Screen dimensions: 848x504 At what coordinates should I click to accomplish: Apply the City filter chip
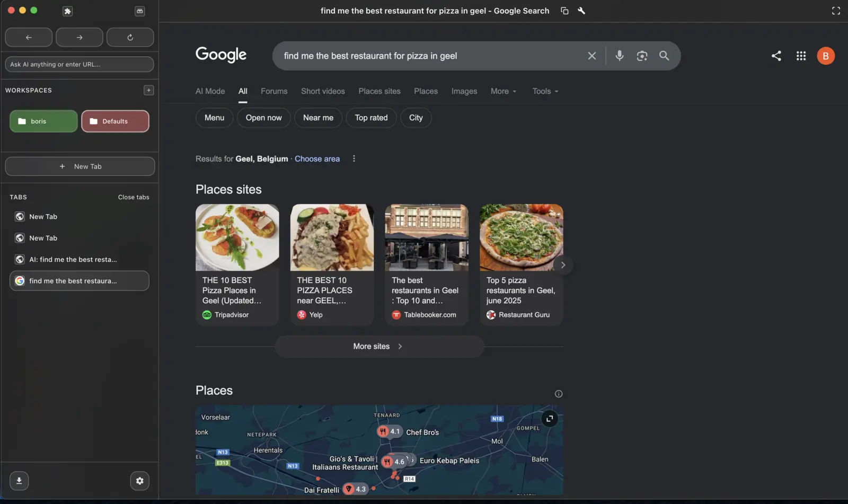pos(416,118)
